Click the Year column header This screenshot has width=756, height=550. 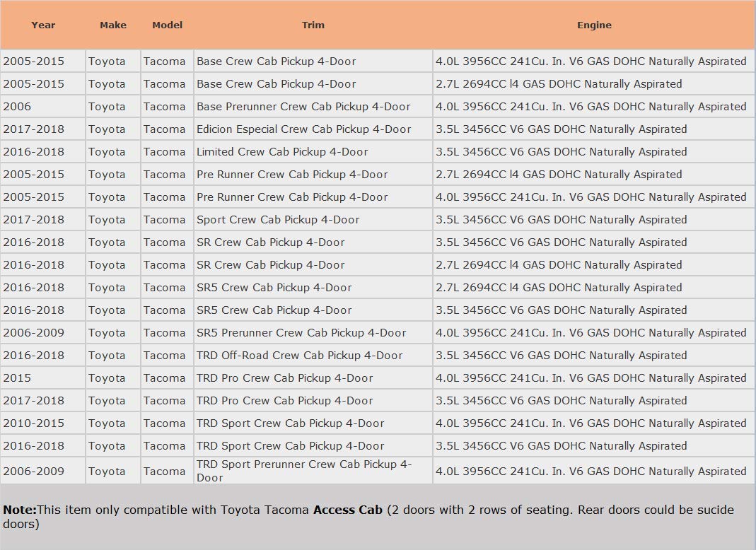43,25
